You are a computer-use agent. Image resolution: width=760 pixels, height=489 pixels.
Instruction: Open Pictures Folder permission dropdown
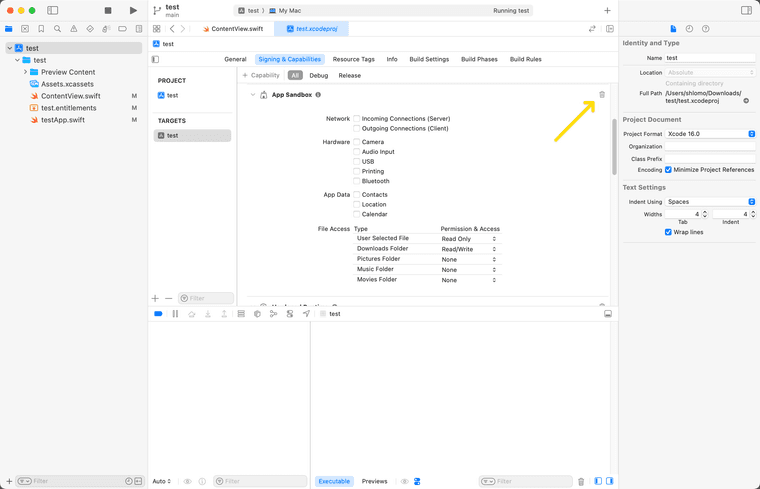click(469, 260)
